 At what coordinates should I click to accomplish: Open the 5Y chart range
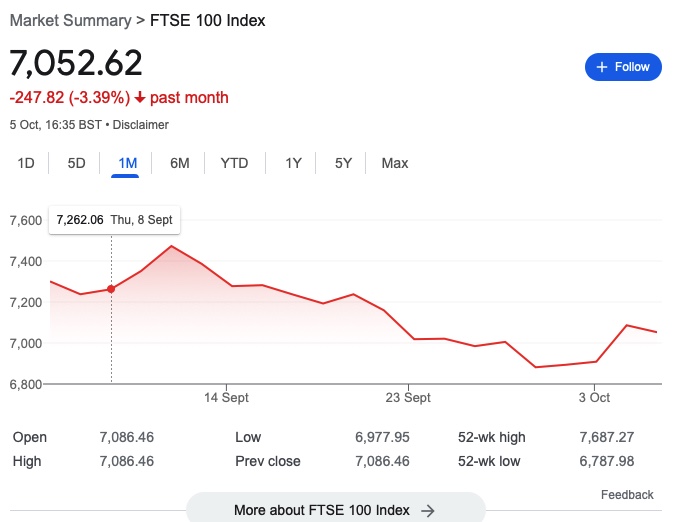(x=343, y=163)
